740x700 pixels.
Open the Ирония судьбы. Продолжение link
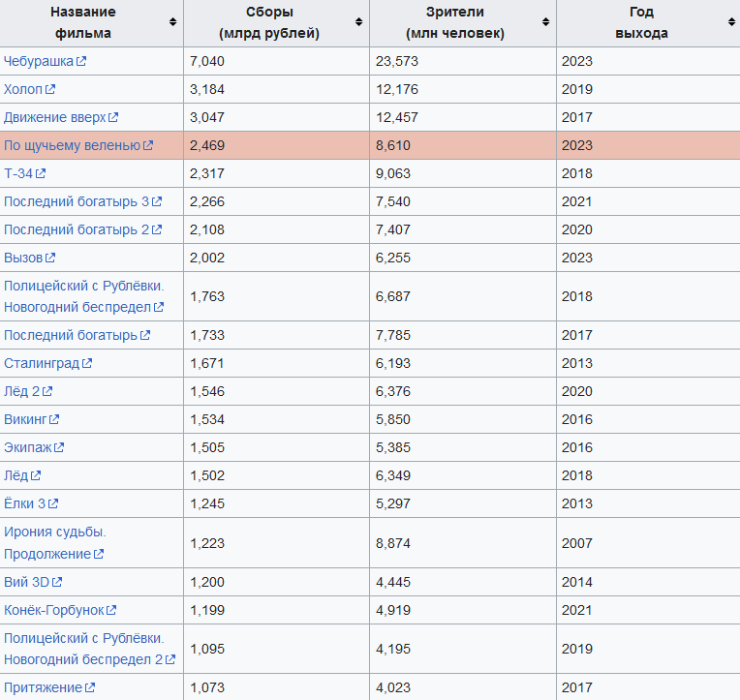coord(54,542)
